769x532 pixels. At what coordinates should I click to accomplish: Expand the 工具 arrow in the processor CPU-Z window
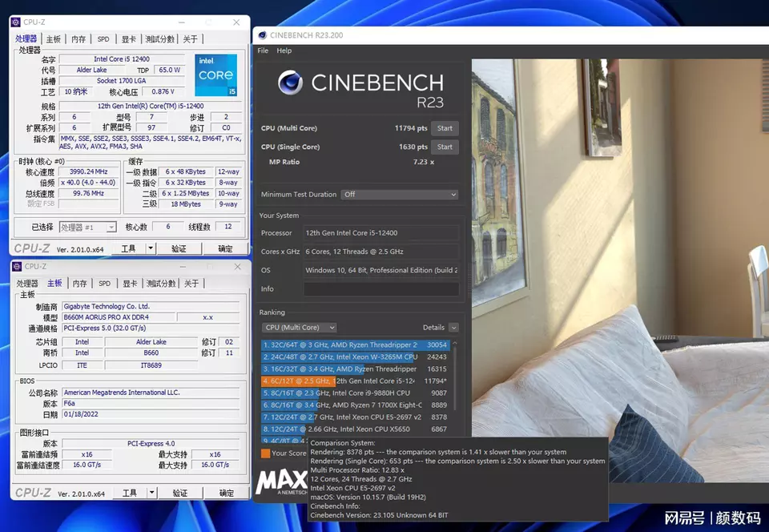tap(151, 248)
